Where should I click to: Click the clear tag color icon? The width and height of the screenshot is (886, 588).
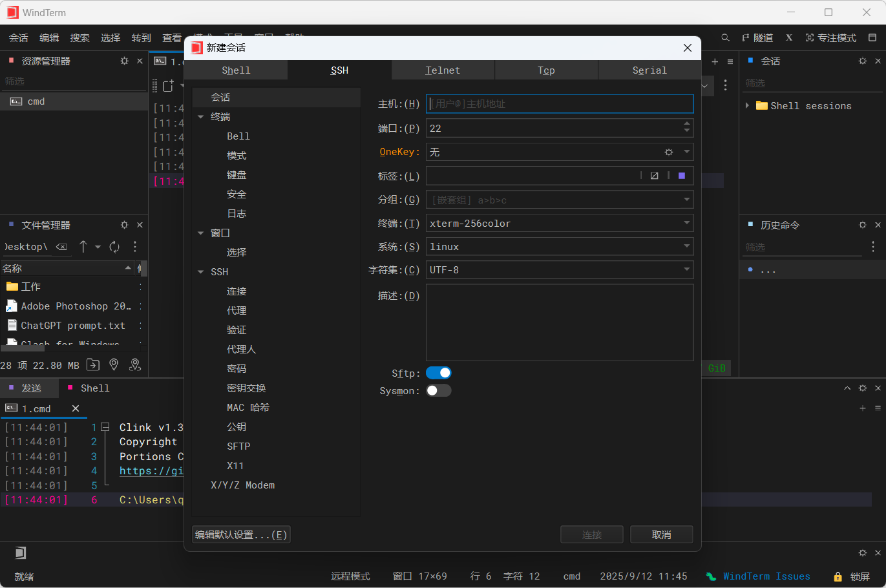point(654,176)
